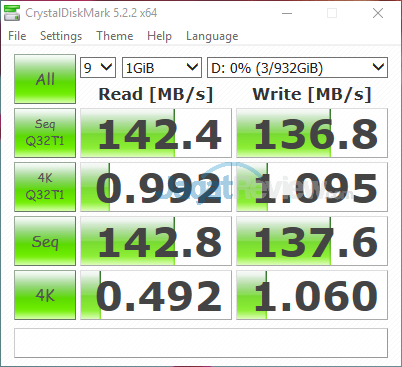This screenshot has height=367, width=402.
Task: Select the 0.992 4K Q32T1 read result
Action: click(156, 187)
